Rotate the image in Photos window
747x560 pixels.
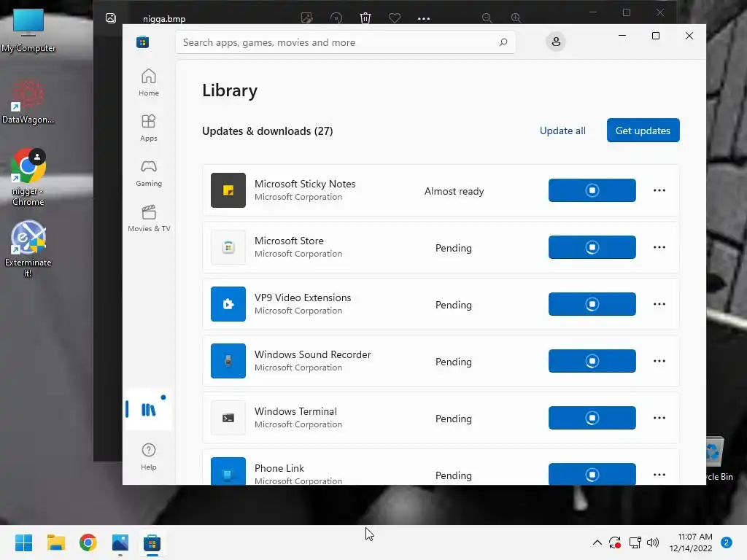336,18
